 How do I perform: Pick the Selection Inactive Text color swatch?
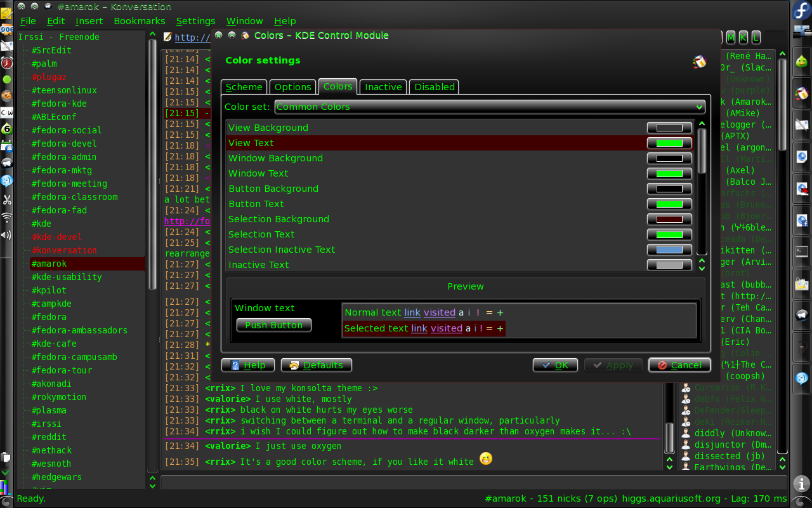click(x=669, y=250)
